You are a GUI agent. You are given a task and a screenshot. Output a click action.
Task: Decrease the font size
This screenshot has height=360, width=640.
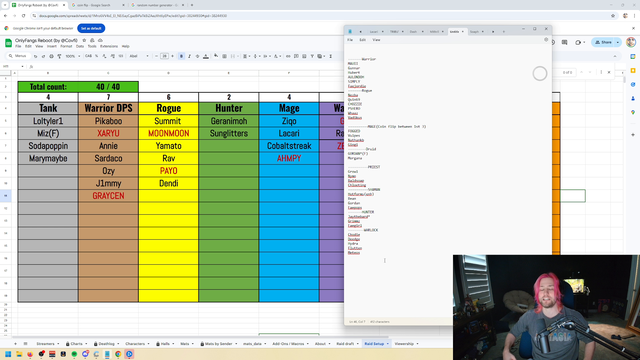pyautogui.click(x=156, y=56)
